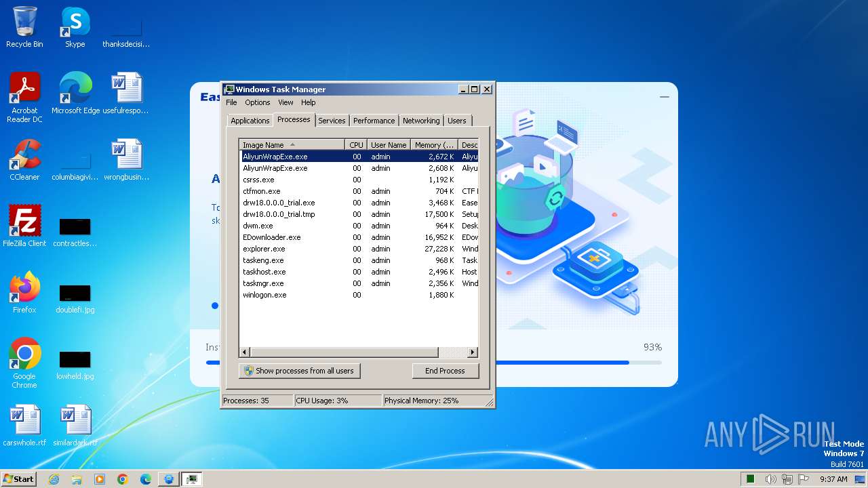The image size is (868, 488).
Task: Open the Help menu in Task Manager
Action: (309, 102)
